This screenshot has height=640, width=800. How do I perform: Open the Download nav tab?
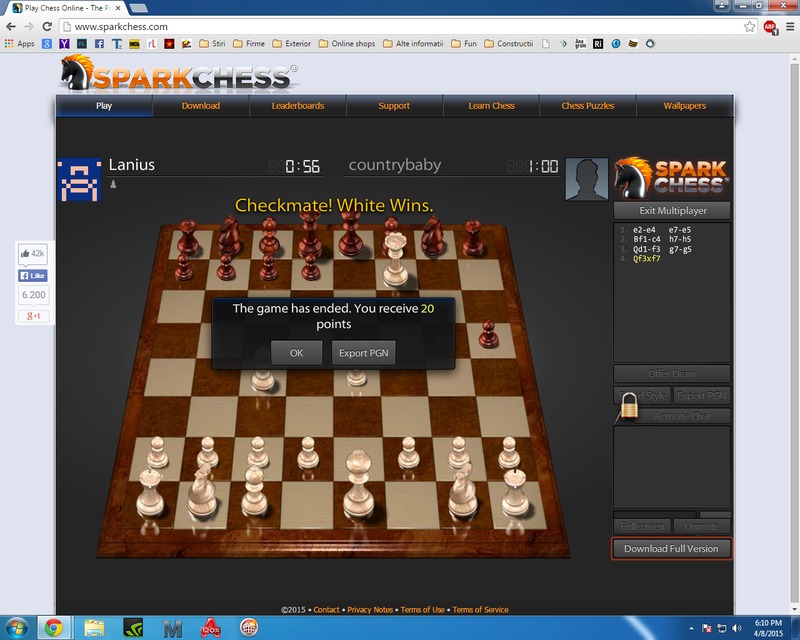point(201,106)
